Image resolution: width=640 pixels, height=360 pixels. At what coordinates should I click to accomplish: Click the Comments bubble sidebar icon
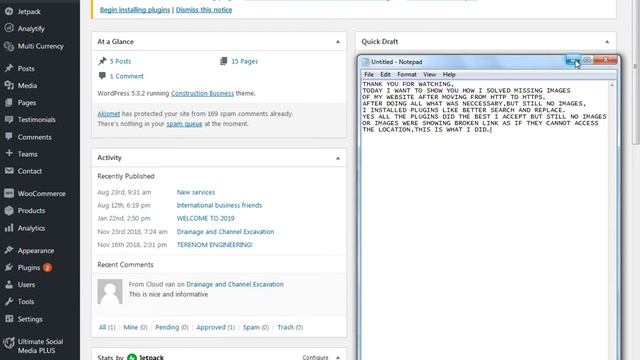pyautogui.click(x=9, y=137)
